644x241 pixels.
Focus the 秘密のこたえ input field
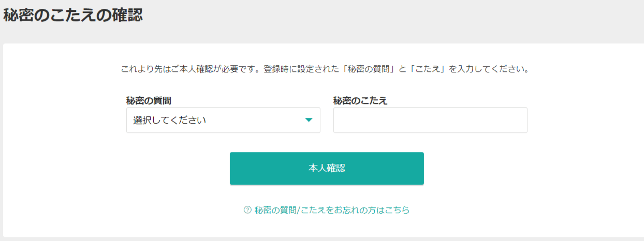430,120
